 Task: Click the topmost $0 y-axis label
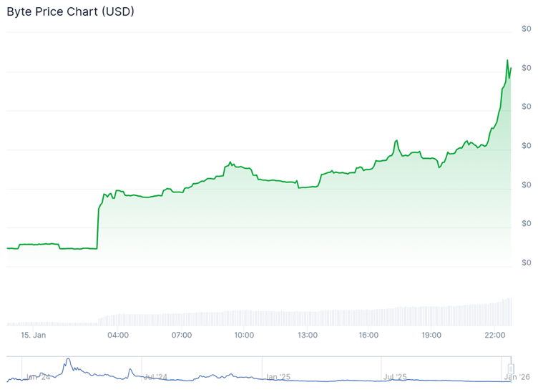coord(527,29)
